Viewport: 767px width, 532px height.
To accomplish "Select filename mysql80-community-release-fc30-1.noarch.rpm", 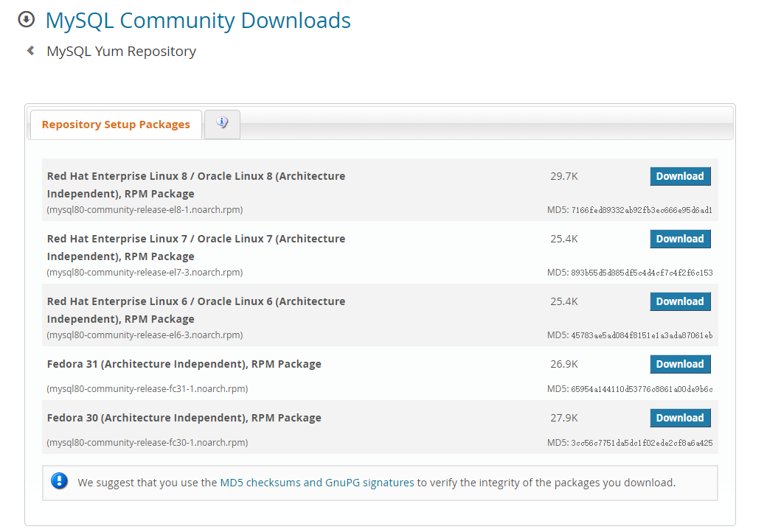I will click(147, 442).
